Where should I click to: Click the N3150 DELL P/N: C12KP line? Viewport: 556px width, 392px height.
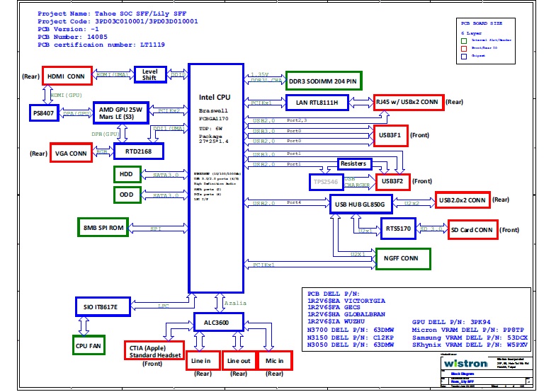pyautogui.click(x=351, y=338)
